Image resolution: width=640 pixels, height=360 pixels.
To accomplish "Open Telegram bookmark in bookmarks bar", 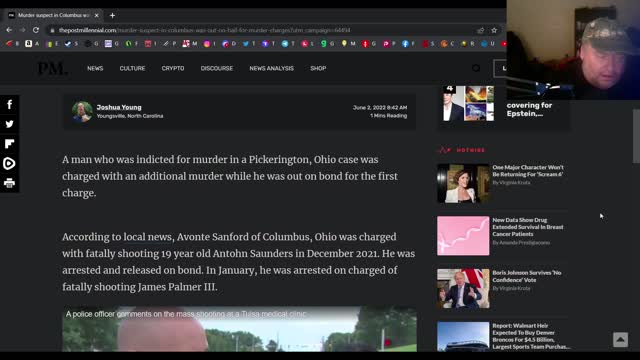I will point(288,44).
